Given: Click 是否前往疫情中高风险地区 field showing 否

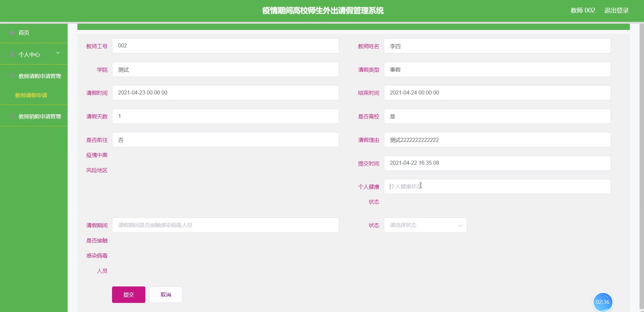Looking at the screenshot, I should click(x=225, y=140).
